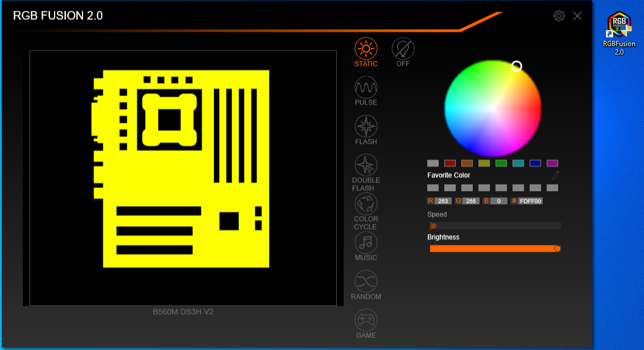Pick the Random lighting mode
The width and height of the screenshot is (644, 350).
point(366,285)
